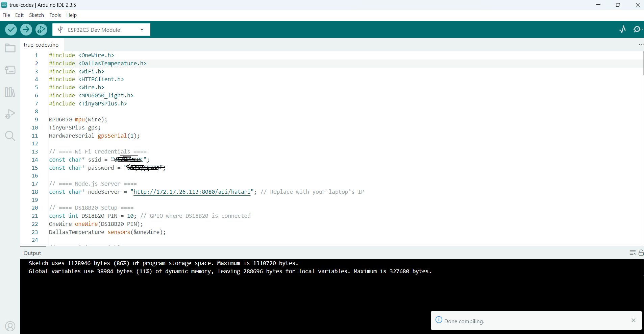Open the Serial Plotter
The width and height of the screenshot is (644, 334).
click(x=623, y=29)
